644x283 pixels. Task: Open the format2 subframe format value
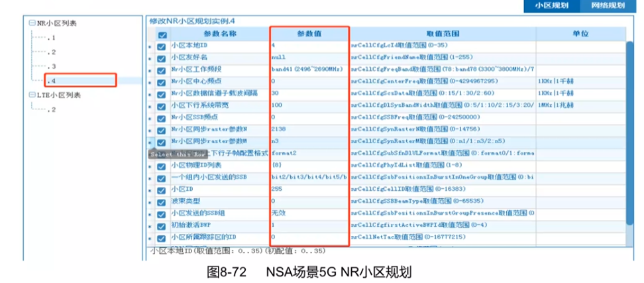[309, 153]
